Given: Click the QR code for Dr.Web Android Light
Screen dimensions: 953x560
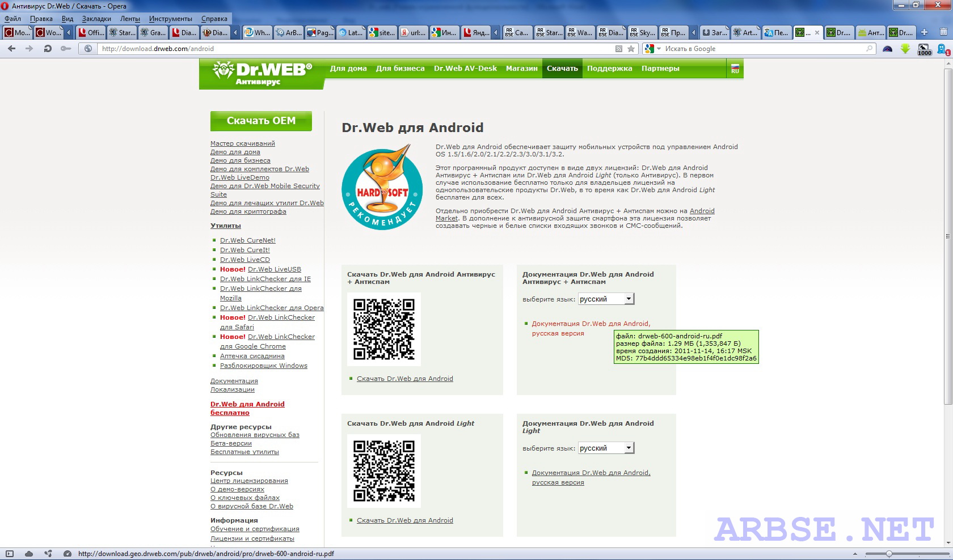Looking at the screenshot, I should click(384, 471).
